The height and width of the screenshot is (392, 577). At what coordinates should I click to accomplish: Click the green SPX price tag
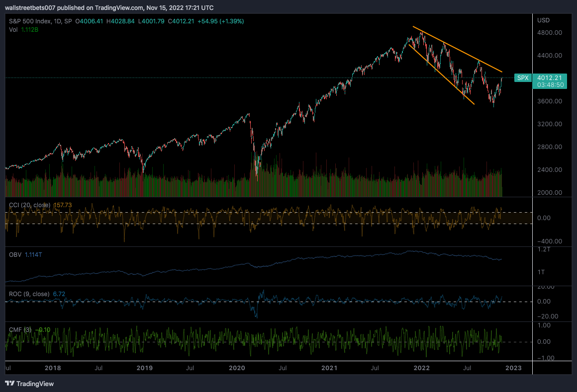point(522,78)
